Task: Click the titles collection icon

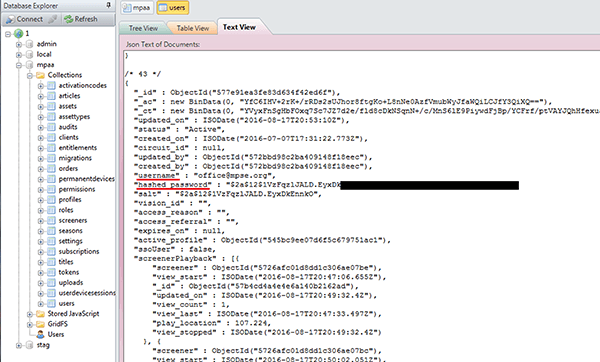Action: pos(51,262)
